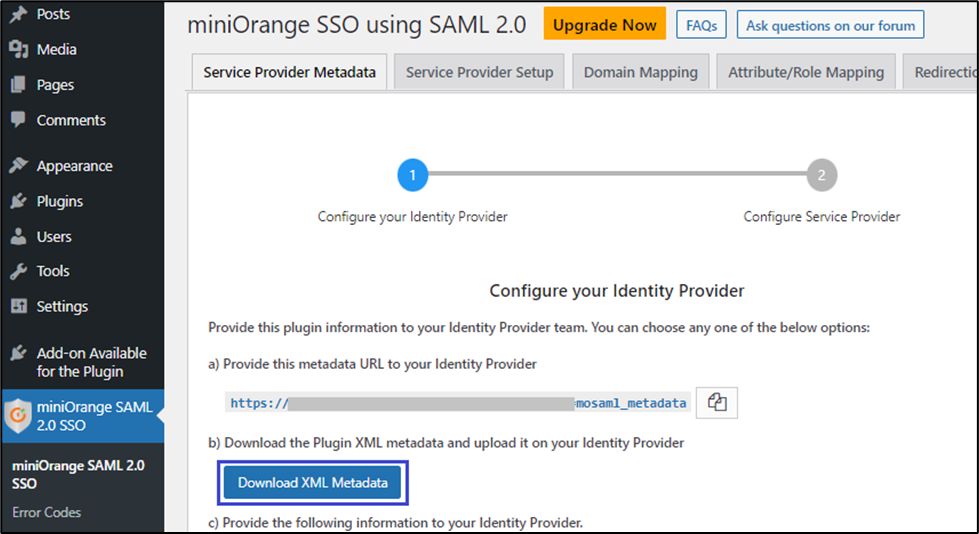Viewport: 979px width, 534px height.
Task: Click the Pages icon in sidebar
Action: [18, 85]
